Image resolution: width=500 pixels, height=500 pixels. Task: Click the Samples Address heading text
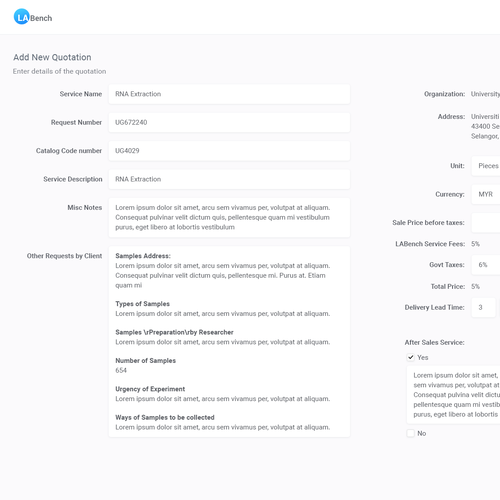click(x=143, y=256)
